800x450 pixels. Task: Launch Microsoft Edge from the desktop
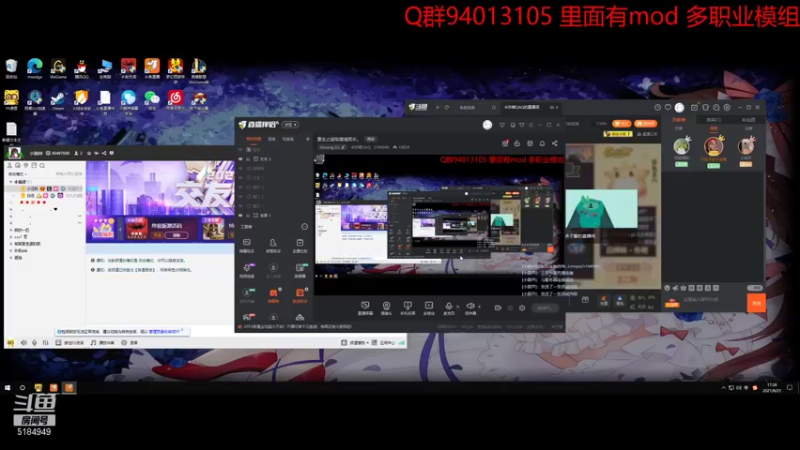34,66
